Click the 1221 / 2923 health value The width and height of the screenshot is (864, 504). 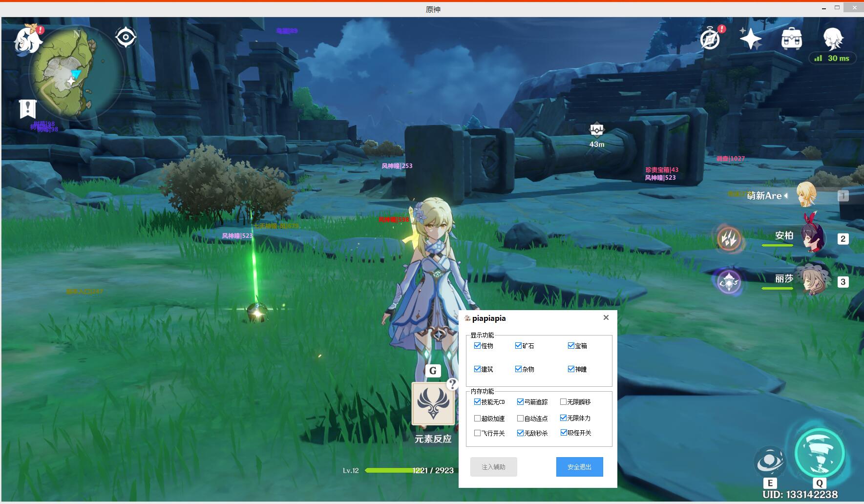point(433,470)
